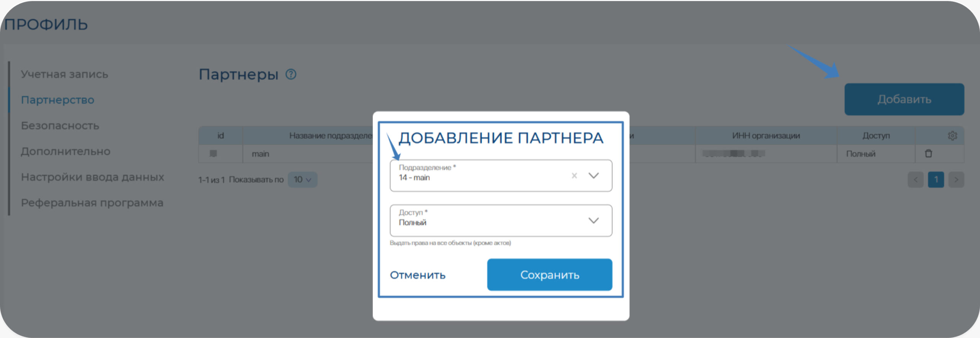Click the Подразделение field with 14 - main
The image size is (980, 338).
pyautogui.click(x=501, y=176)
